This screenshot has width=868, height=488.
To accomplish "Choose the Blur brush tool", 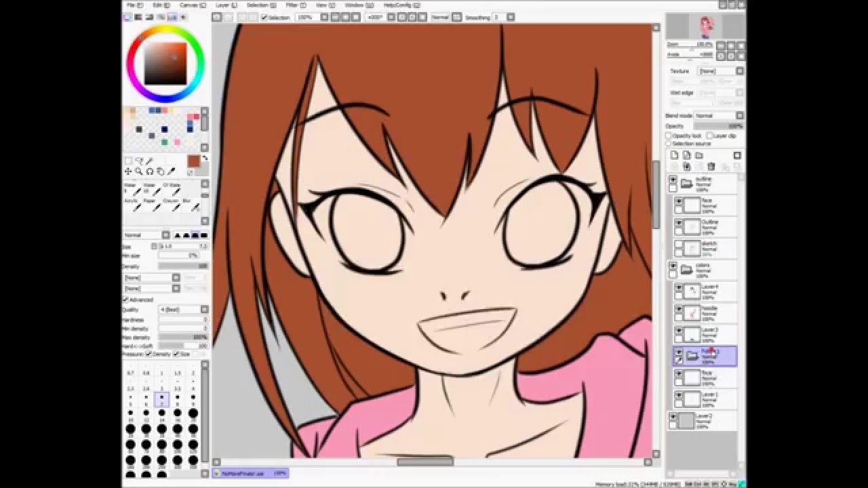I will [192, 205].
